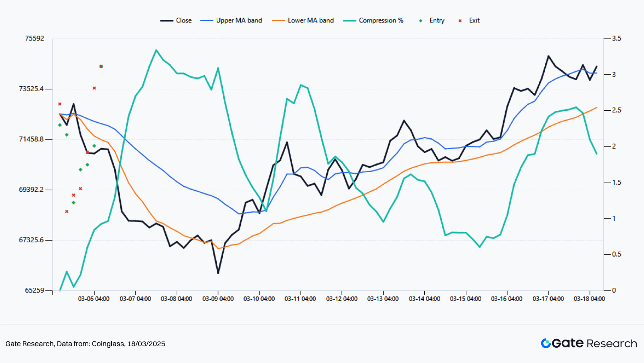Click the 3.5 right axis label
Image resolution: width=644 pixels, height=363 pixels.
click(616, 38)
